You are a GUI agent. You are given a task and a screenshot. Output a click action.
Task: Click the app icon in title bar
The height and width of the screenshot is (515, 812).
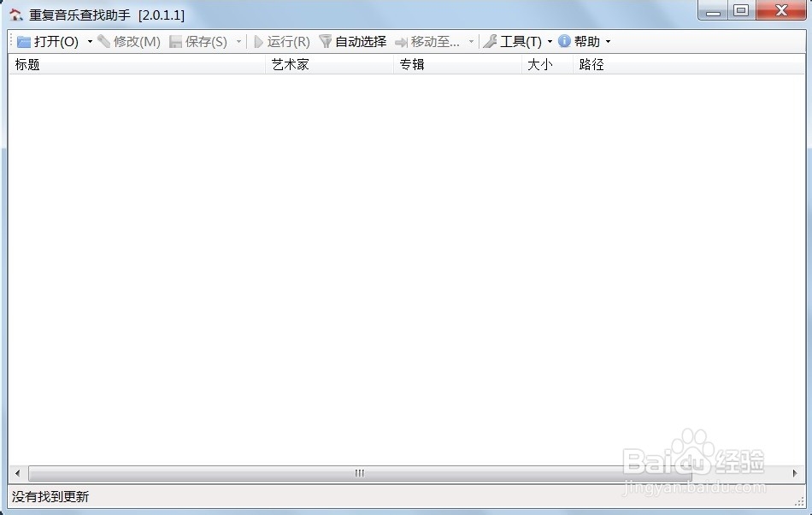(x=16, y=15)
